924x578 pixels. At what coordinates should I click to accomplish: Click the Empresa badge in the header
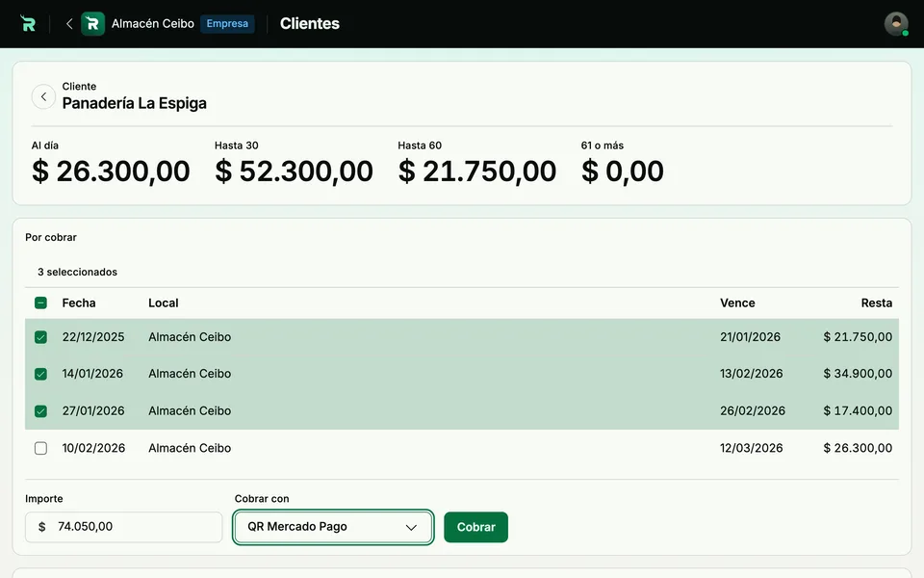(x=227, y=23)
